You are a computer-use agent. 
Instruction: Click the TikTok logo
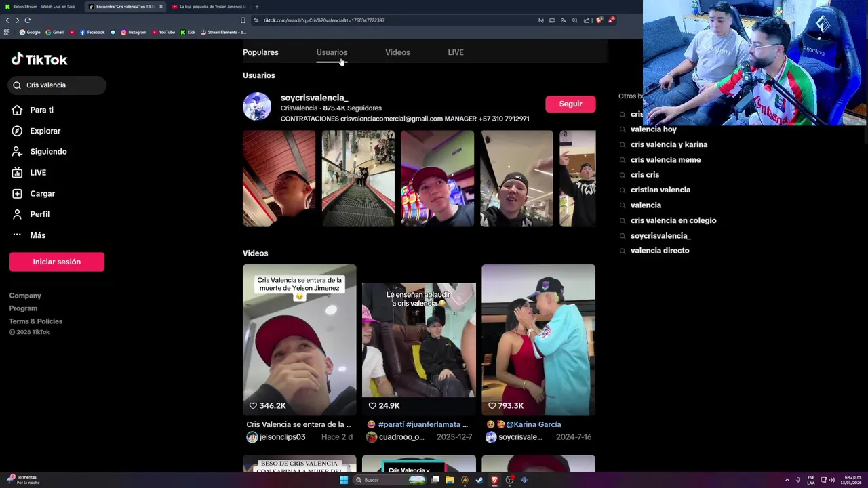point(39,60)
